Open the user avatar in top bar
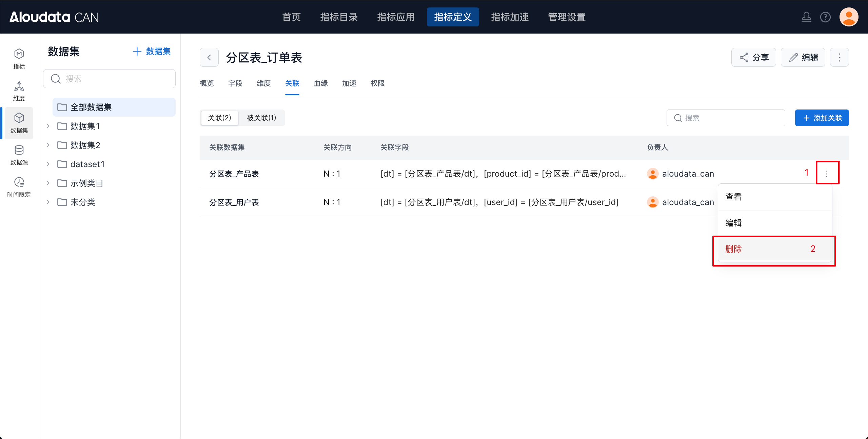This screenshot has width=868, height=439. [849, 17]
